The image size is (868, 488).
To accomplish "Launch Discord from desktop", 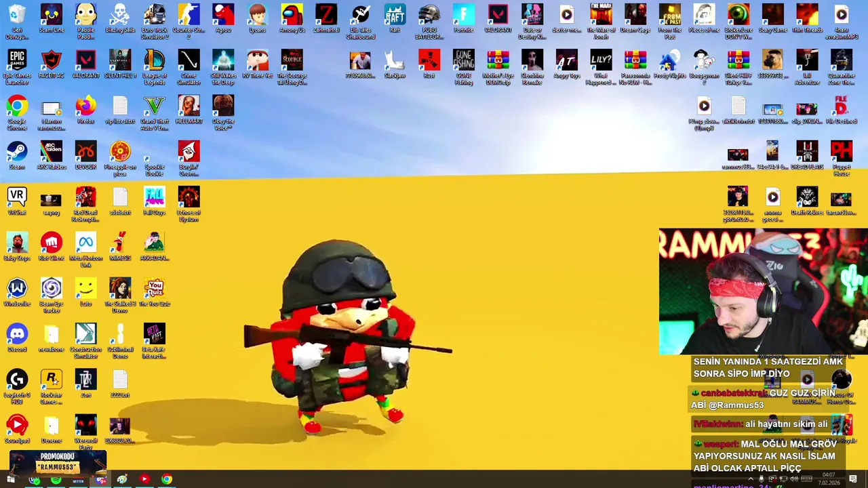I will click(x=17, y=337).
